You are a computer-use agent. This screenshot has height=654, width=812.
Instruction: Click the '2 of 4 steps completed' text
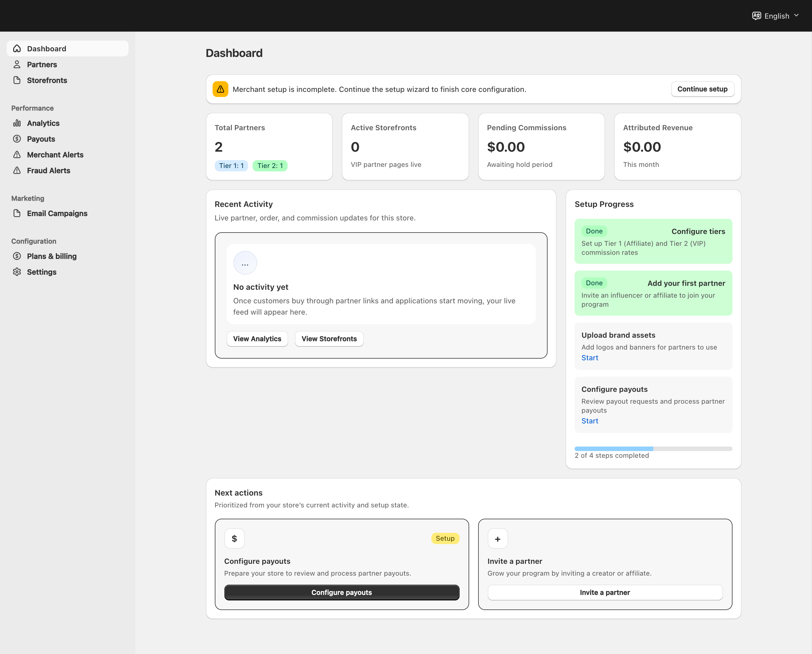[x=612, y=456]
